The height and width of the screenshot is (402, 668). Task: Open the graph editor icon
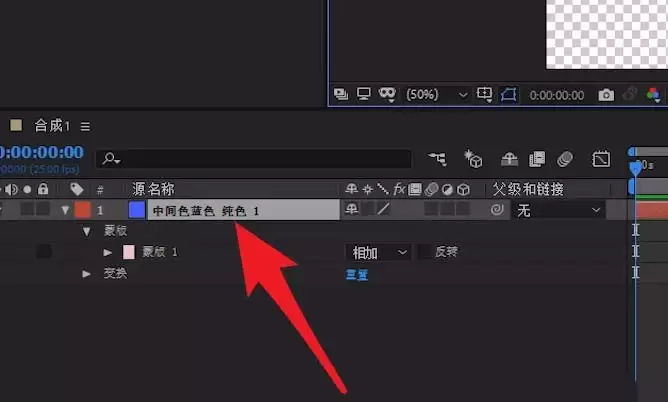[601, 159]
